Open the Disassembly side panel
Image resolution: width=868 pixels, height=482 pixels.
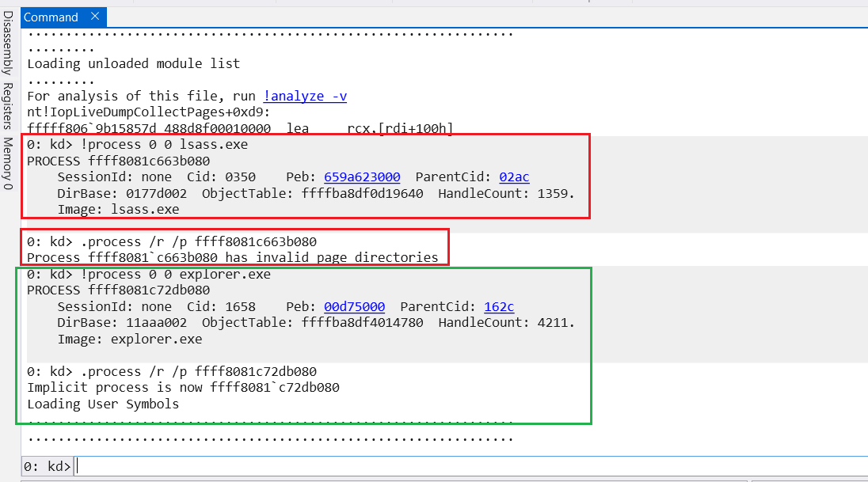pos(8,44)
